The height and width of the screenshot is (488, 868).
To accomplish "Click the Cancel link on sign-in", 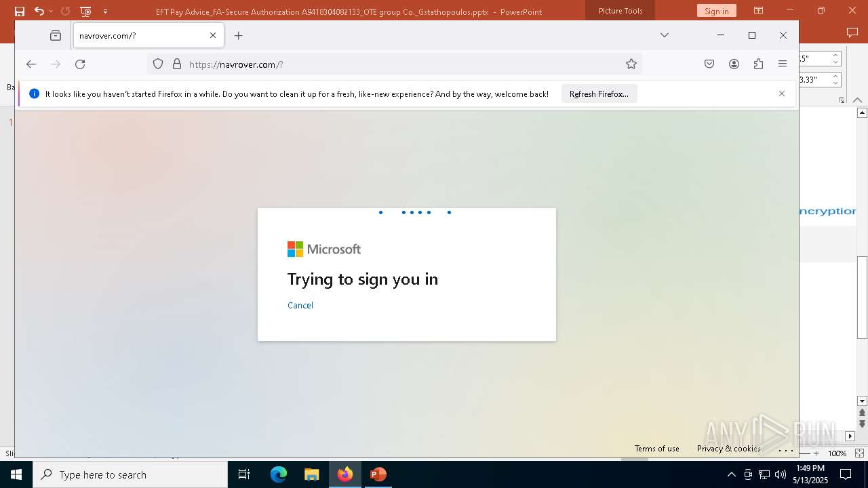I will pyautogui.click(x=300, y=305).
